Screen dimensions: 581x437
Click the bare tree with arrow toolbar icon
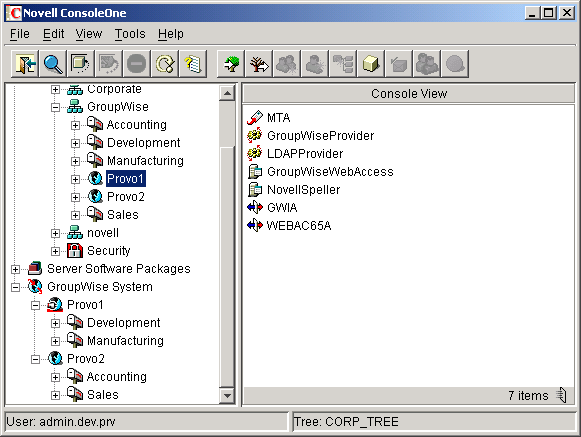point(259,64)
